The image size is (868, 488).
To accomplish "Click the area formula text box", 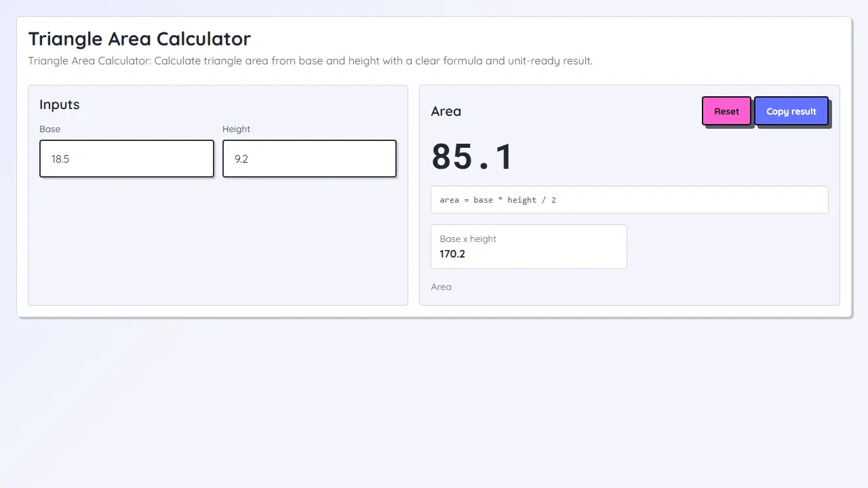I will pyautogui.click(x=629, y=200).
